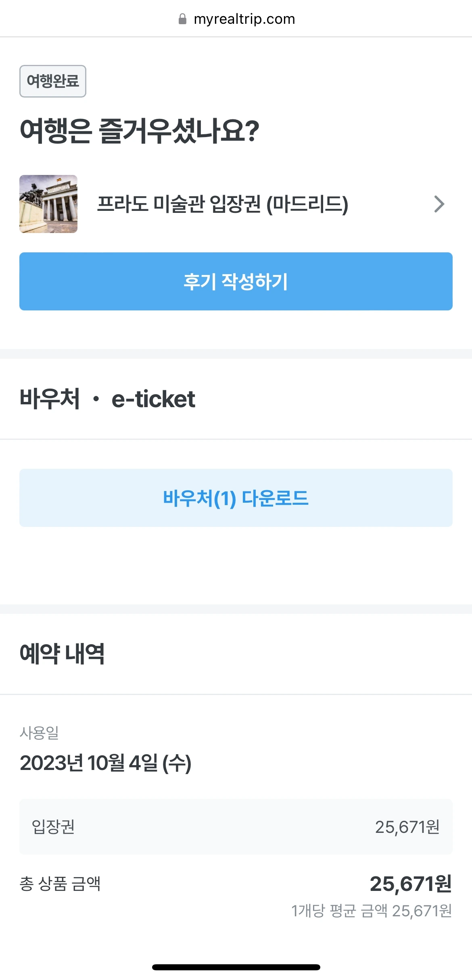Download voucher via 바우처(1) 다운로드 button
Image resolution: width=472 pixels, height=980 pixels.
(x=236, y=498)
